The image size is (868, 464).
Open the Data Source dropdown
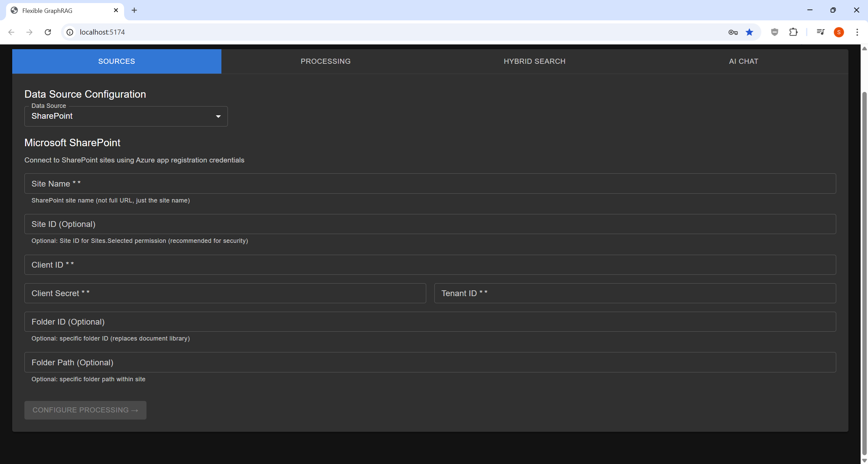pyautogui.click(x=126, y=116)
